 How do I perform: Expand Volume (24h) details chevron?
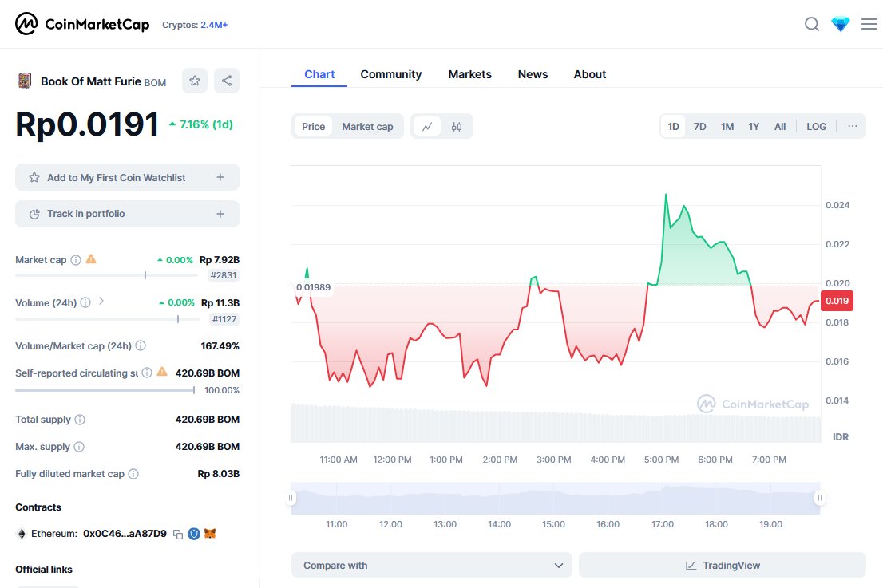pyautogui.click(x=101, y=301)
